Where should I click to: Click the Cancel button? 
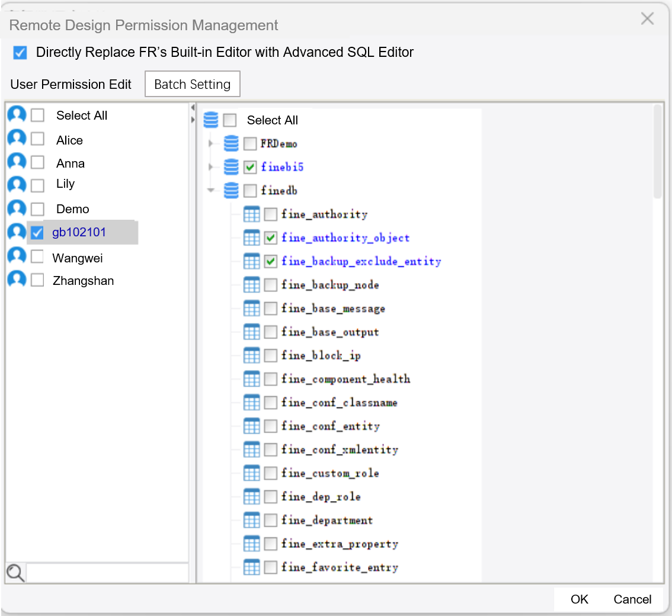coord(632,599)
